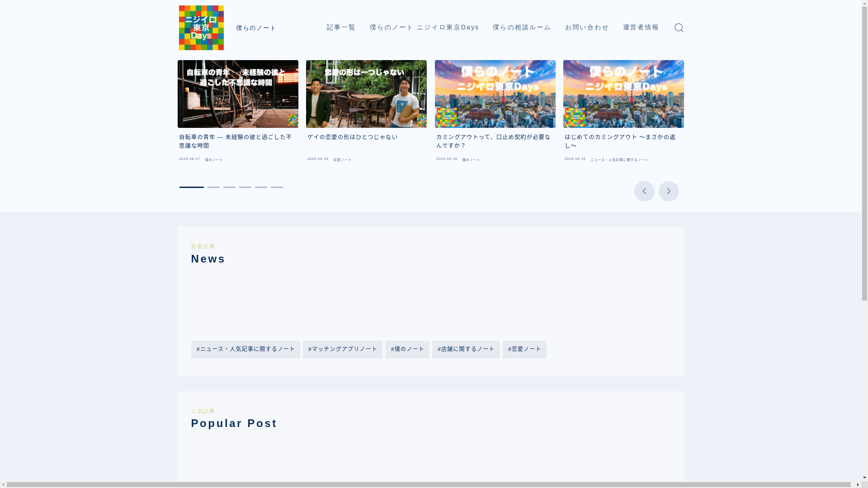Select the third carousel page indicator
Image resolution: width=868 pixels, height=488 pixels.
tap(229, 187)
